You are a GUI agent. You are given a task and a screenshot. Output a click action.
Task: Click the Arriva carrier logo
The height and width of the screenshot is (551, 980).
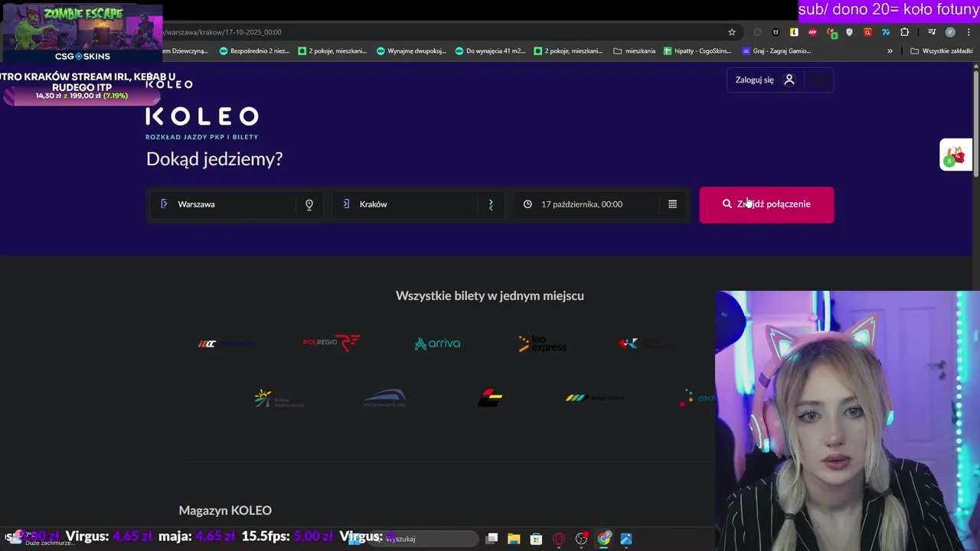point(437,344)
